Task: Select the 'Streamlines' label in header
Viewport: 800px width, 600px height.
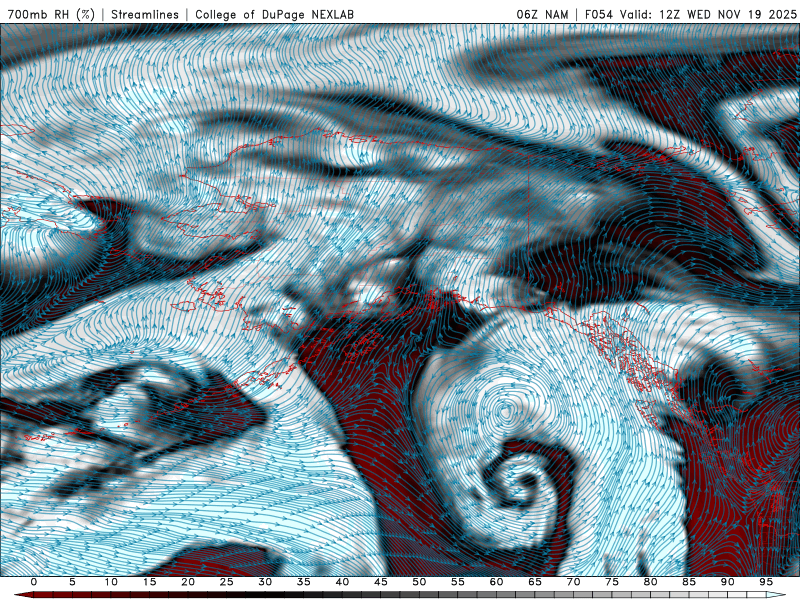Action: [145, 14]
